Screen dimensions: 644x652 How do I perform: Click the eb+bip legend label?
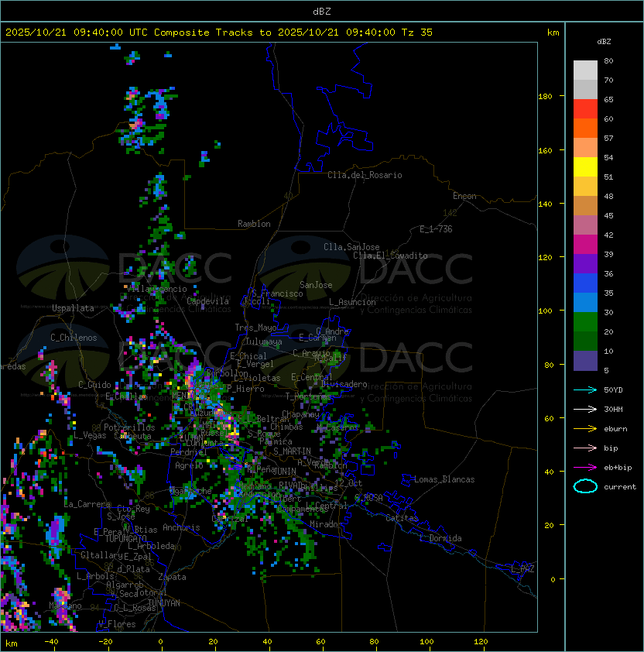click(x=618, y=468)
